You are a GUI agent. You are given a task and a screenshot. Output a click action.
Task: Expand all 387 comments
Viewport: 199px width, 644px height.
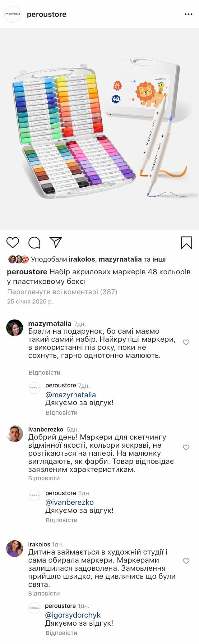tap(62, 292)
